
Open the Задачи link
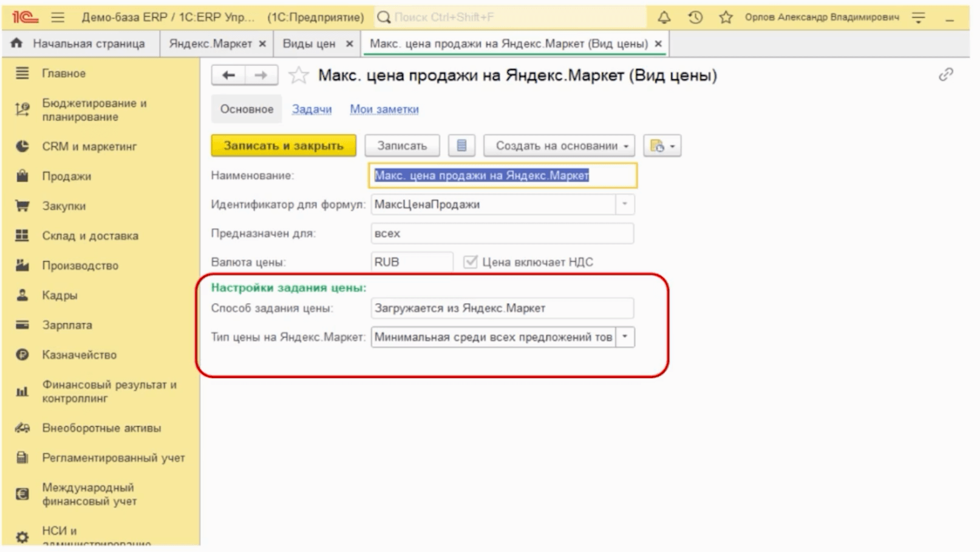pos(311,109)
